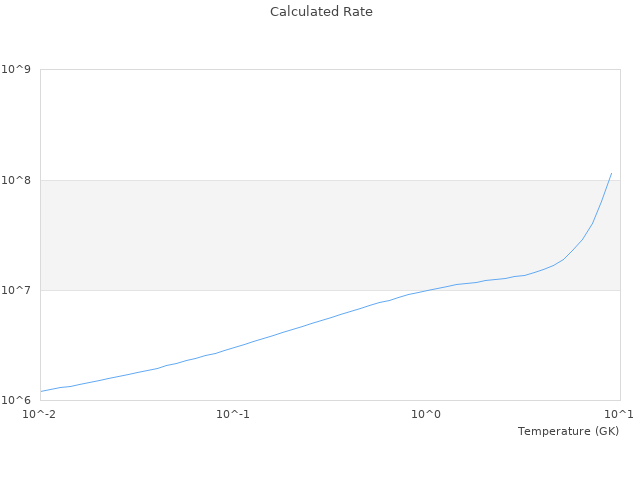The height and width of the screenshot is (480, 640).
Task: Click the 10^6 y-axis tick label
Action: pyautogui.click(x=17, y=400)
